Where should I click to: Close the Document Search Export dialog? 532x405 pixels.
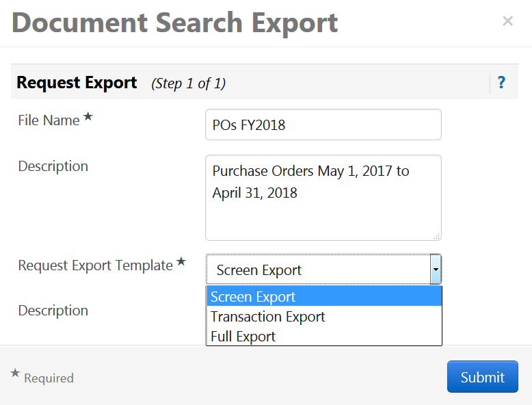[x=507, y=21]
